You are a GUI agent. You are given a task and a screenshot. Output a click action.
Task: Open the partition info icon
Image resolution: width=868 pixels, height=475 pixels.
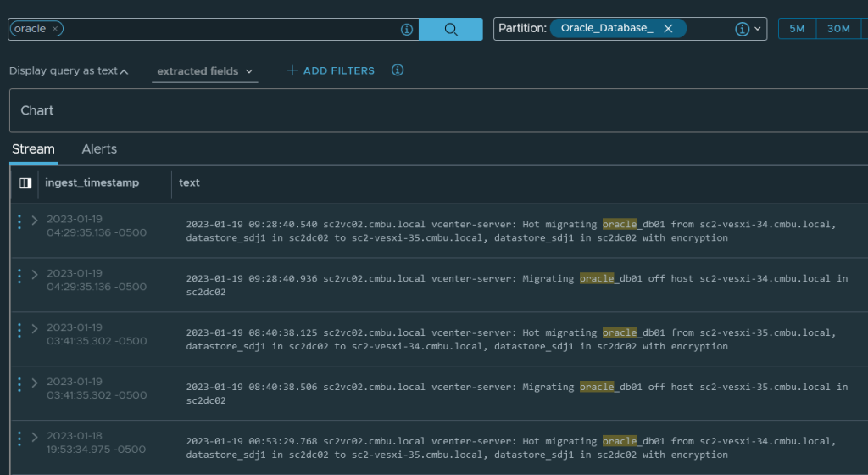click(742, 29)
